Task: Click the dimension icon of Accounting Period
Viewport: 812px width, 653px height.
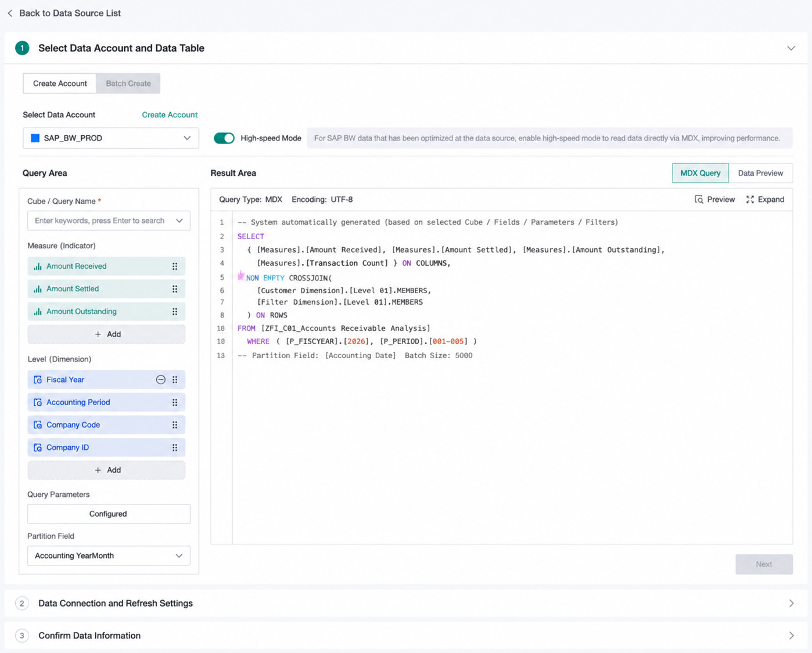Action: click(38, 402)
